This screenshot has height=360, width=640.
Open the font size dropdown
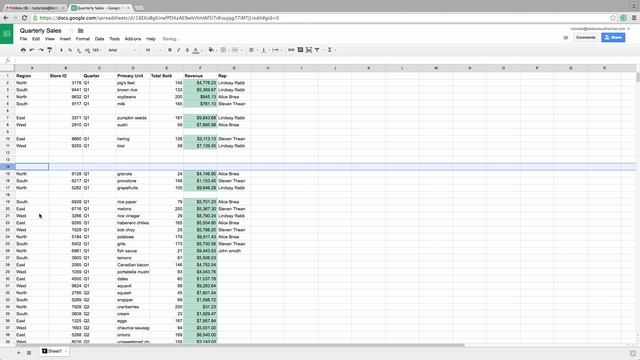153,50
